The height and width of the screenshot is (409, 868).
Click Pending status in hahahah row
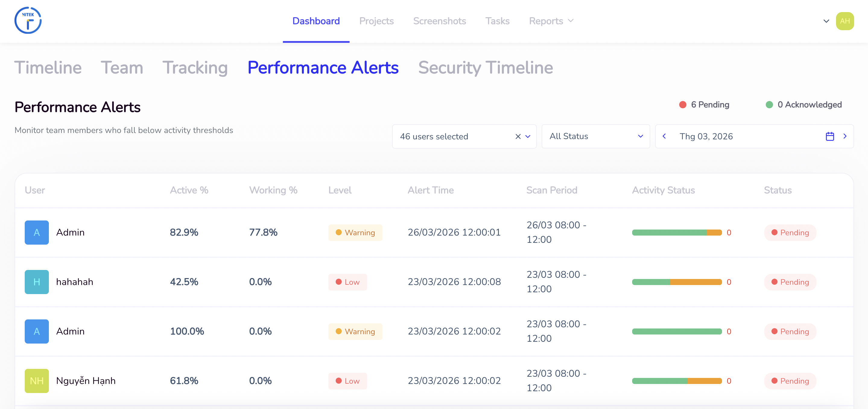click(x=790, y=282)
